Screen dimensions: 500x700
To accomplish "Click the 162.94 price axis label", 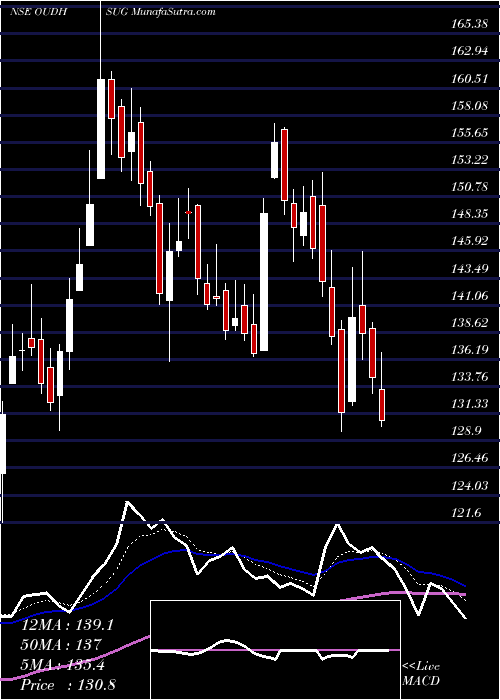I will 469,51.
